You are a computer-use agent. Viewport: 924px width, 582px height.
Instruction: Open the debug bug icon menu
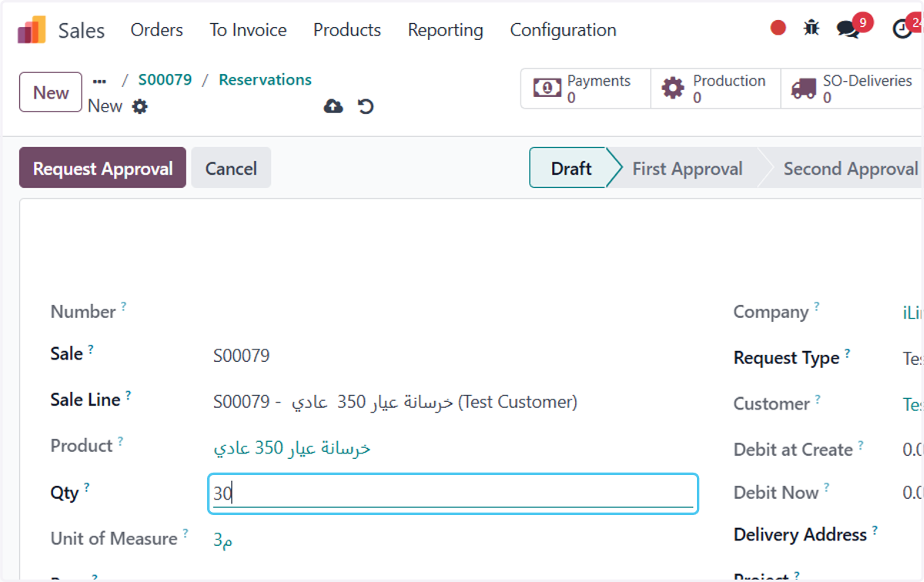pyautogui.click(x=812, y=28)
